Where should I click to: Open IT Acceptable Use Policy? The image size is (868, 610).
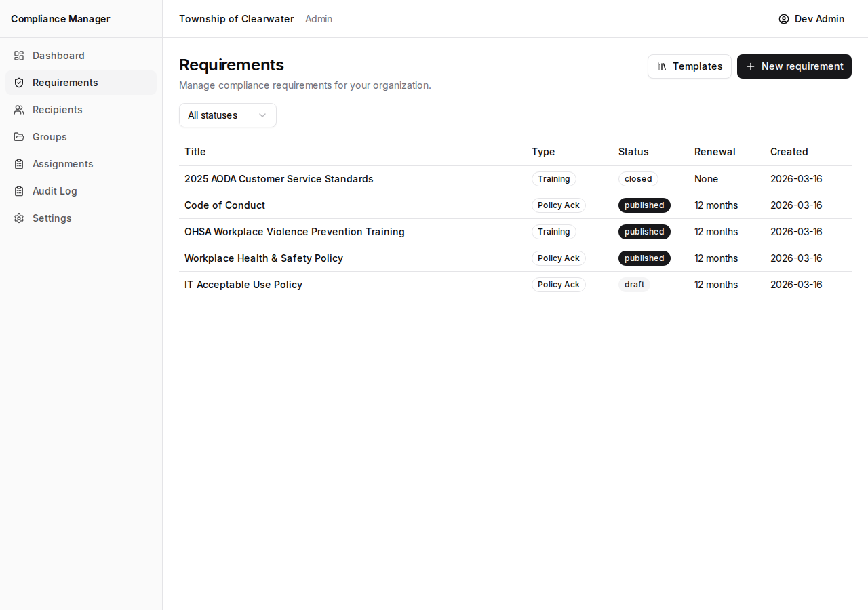243,285
